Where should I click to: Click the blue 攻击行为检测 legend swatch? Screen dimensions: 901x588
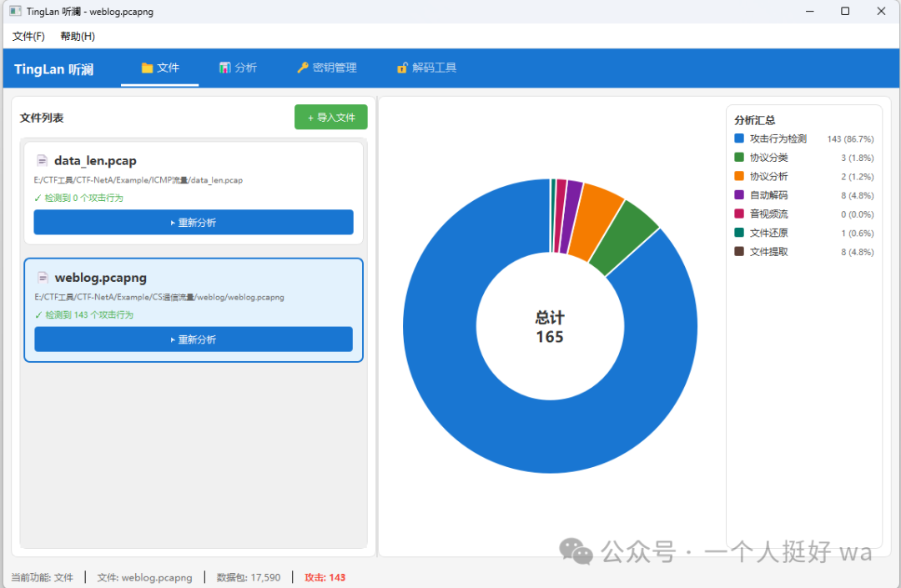(x=739, y=138)
